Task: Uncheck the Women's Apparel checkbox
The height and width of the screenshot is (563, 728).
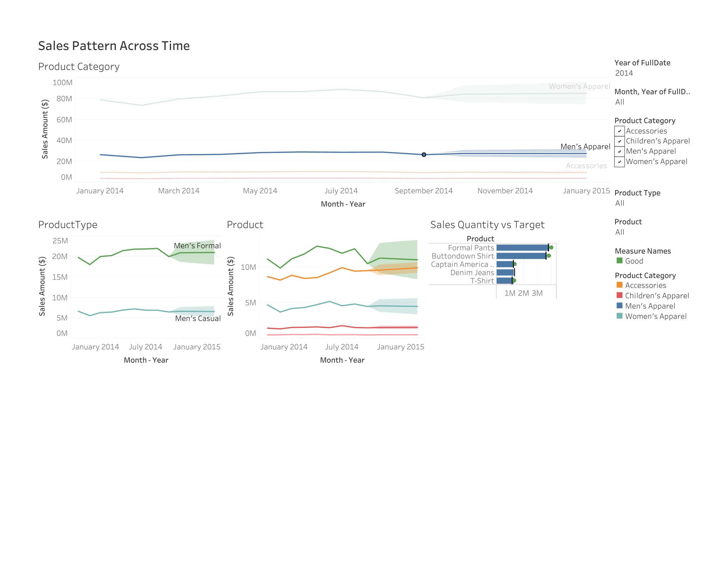Action: click(x=619, y=162)
